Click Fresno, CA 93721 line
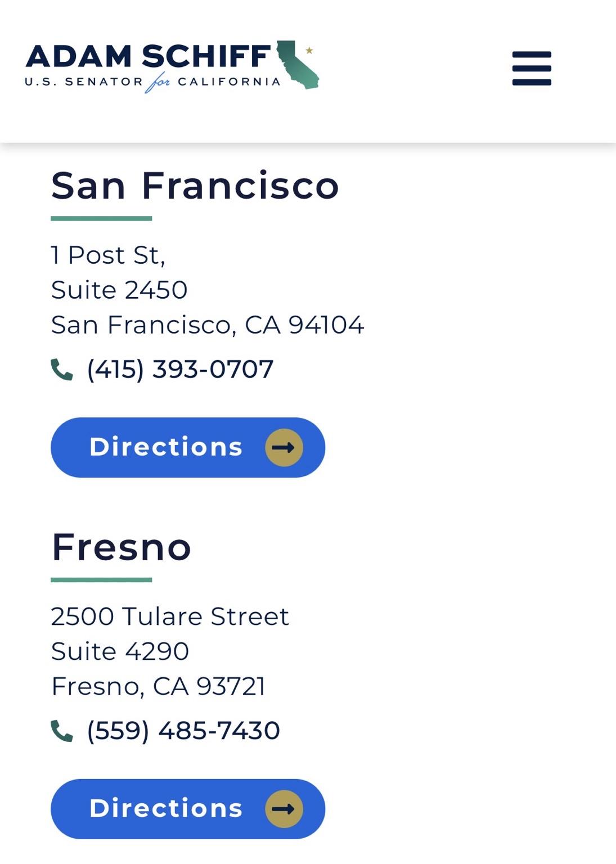616x864 pixels. pyautogui.click(x=158, y=686)
